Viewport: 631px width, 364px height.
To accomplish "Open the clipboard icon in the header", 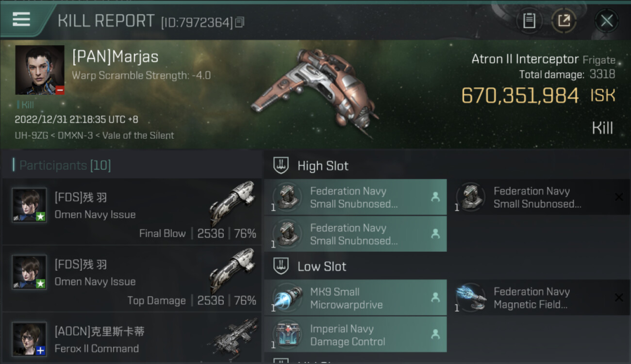I will (529, 21).
